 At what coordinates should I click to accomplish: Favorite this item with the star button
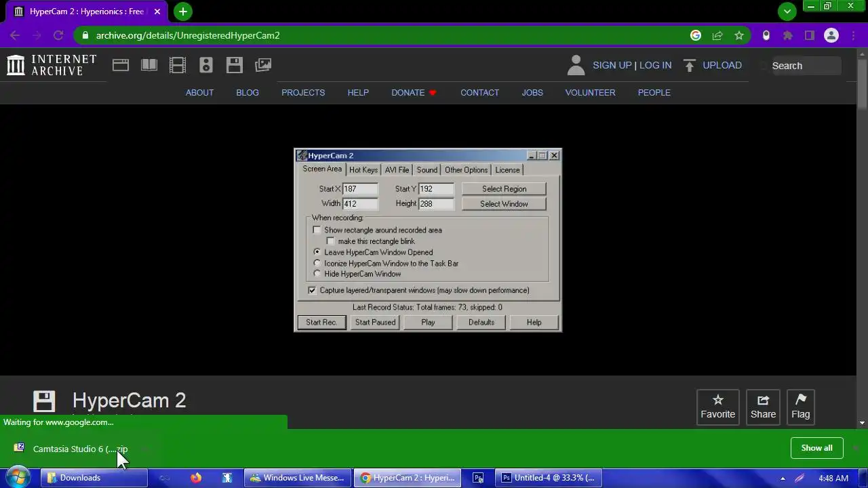718,407
